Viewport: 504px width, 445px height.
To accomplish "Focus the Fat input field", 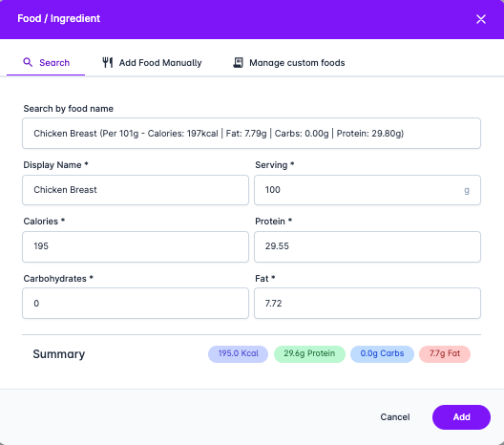I will click(x=367, y=304).
